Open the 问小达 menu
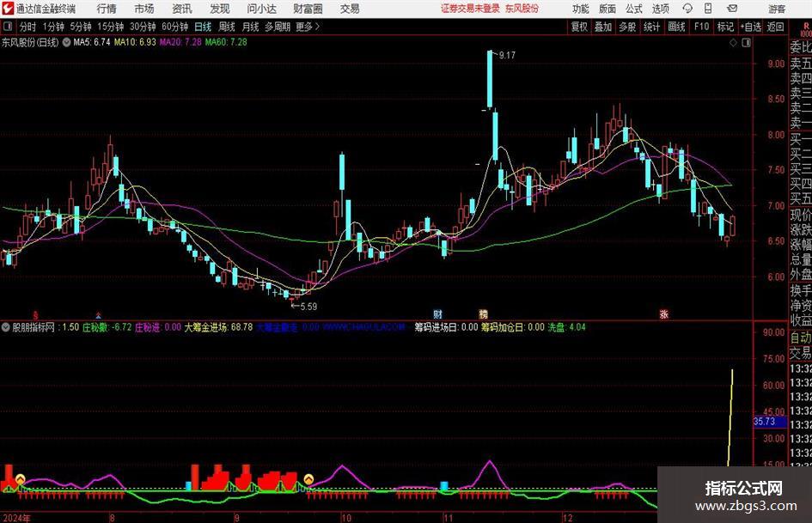 click(261, 9)
